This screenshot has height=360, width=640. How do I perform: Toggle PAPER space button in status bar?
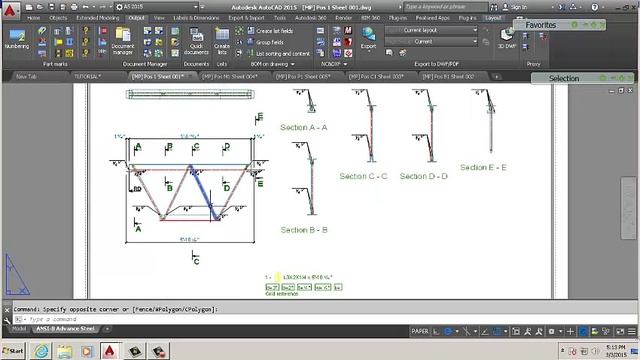point(420,331)
